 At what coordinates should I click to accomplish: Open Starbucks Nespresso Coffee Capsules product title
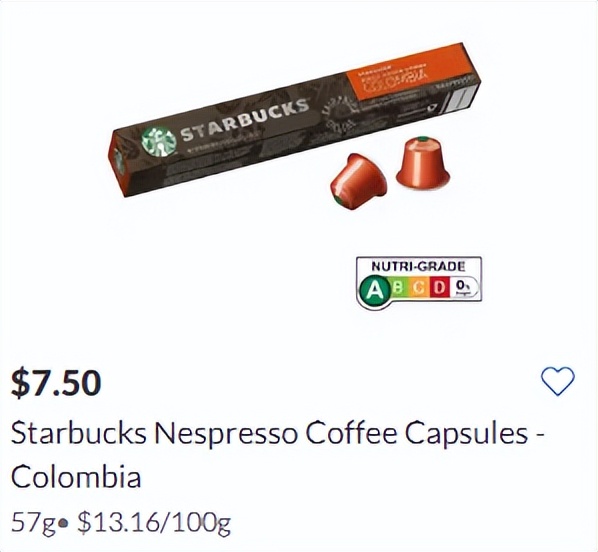point(278,455)
